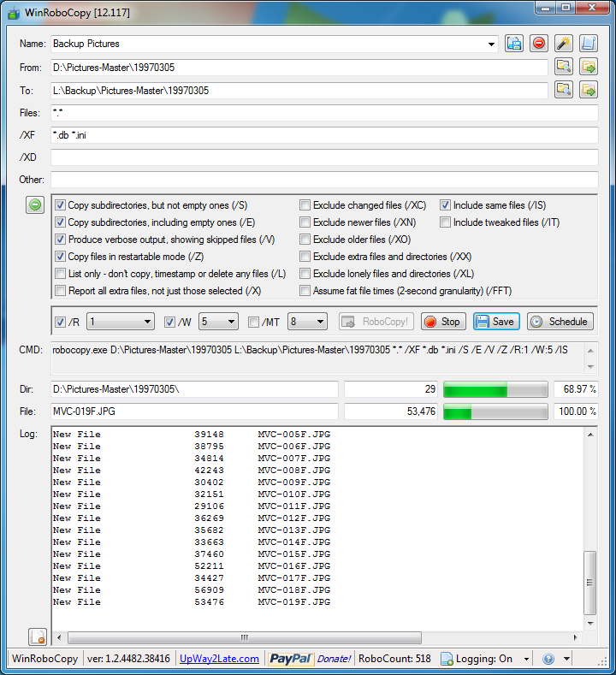616x675 pixels.
Task: Click the save-job icon beside Name field
Action: (x=514, y=44)
